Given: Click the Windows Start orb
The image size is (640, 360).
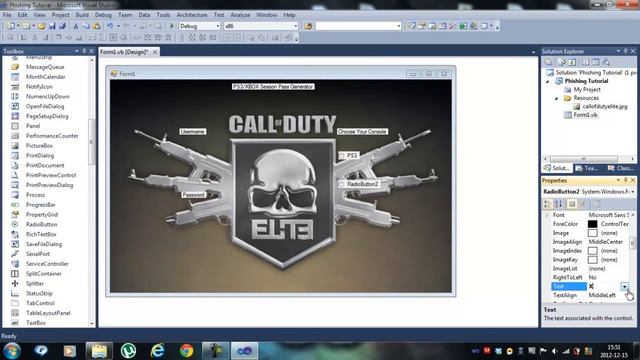Looking at the screenshot, I should (x=12, y=351).
